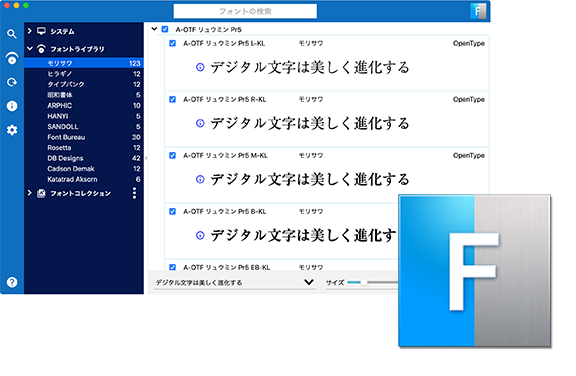Uncheck the リュウミン Pr5 L-KL checkbox
The image size is (576, 376).
[x=172, y=43]
